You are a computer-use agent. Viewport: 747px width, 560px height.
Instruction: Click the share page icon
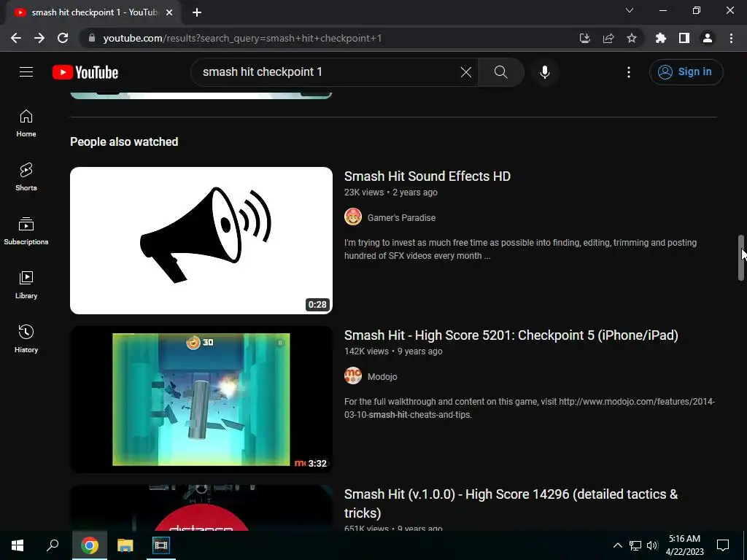608,38
